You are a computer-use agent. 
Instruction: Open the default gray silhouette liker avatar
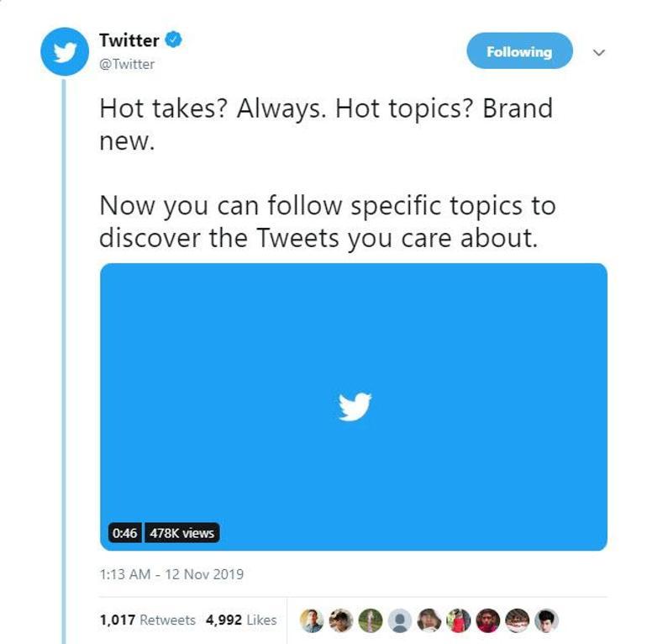400,620
